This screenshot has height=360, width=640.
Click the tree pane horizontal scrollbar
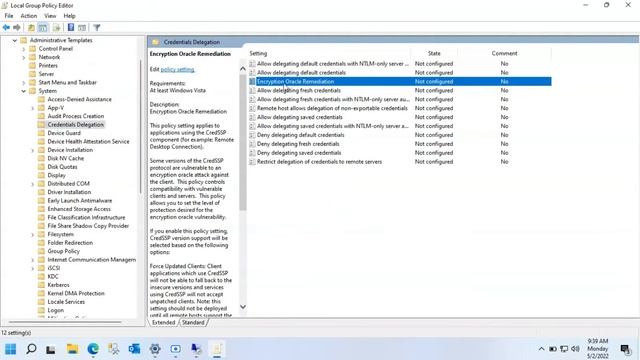click(65, 322)
